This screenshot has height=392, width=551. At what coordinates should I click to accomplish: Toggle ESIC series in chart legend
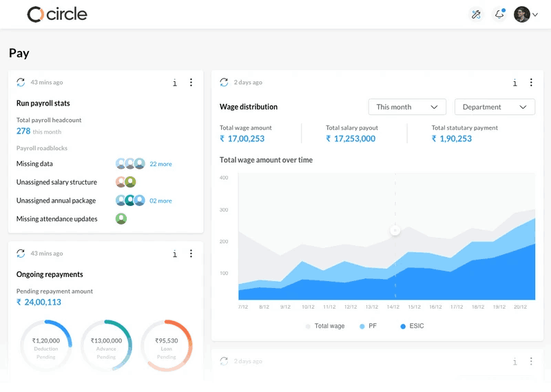pyautogui.click(x=412, y=327)
